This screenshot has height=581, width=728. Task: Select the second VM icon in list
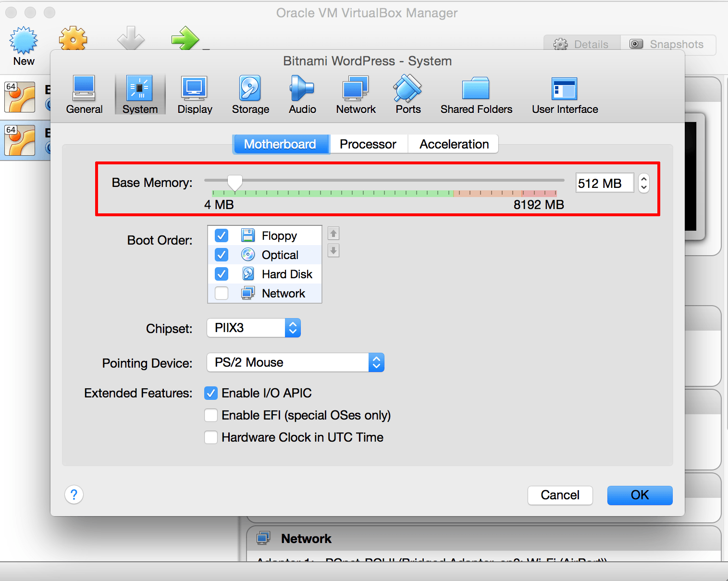(x=20, y=140)
